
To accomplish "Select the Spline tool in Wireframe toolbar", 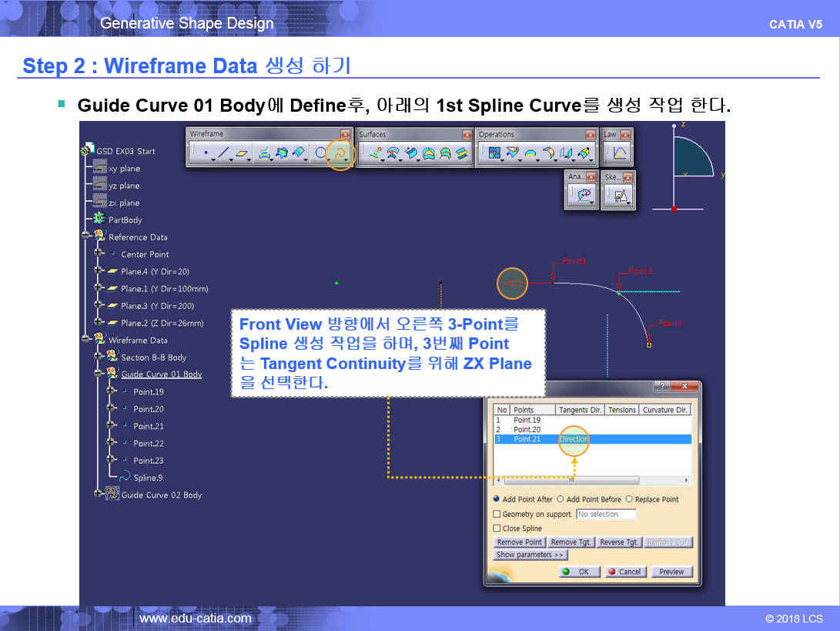I will tap(337, 153).
